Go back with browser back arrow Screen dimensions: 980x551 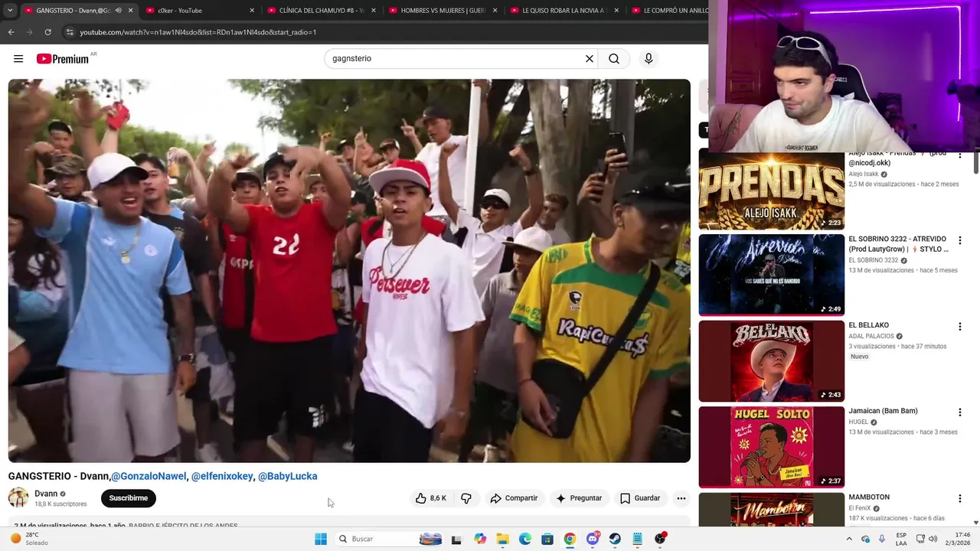(x=11, y=32)
